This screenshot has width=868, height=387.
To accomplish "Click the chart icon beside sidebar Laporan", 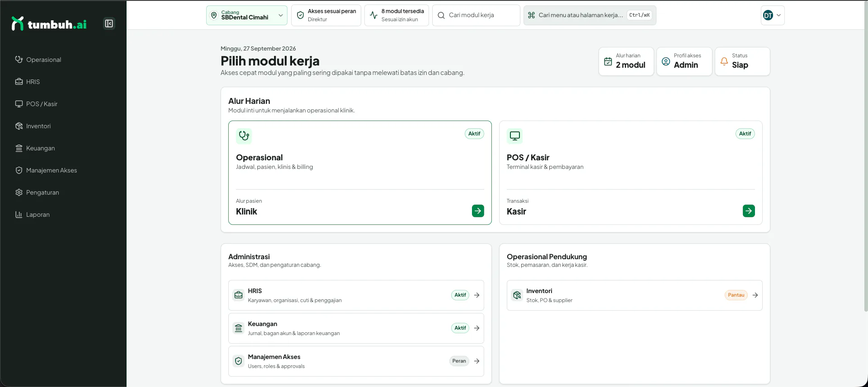I will (19, 214).
